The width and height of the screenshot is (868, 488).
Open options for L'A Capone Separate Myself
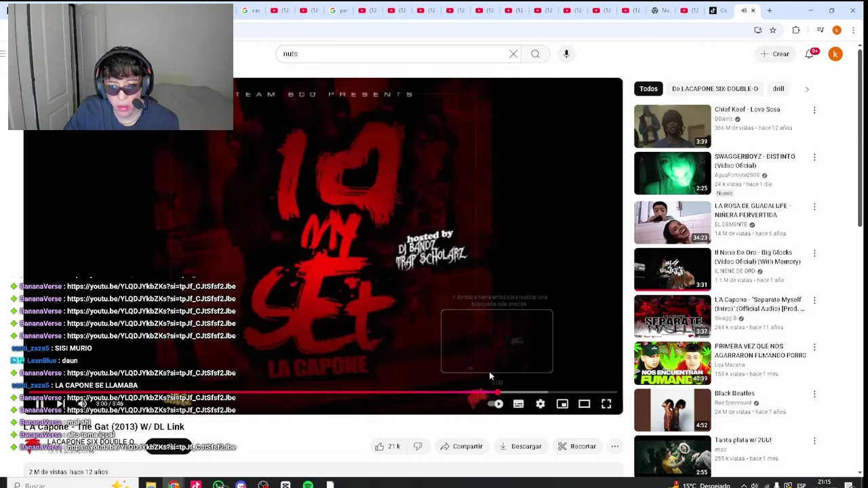(814, 300)
